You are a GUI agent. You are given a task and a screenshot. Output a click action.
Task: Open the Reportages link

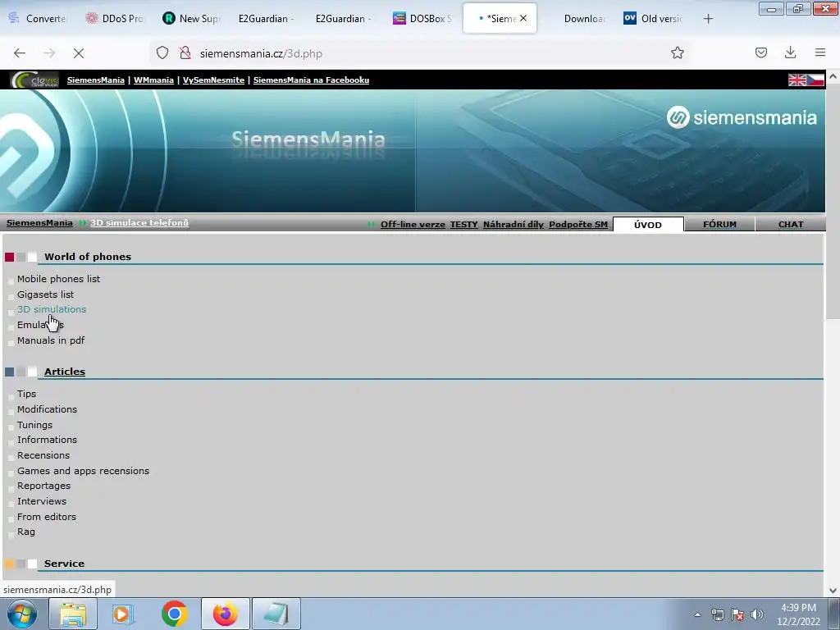[x=44, y=486]
